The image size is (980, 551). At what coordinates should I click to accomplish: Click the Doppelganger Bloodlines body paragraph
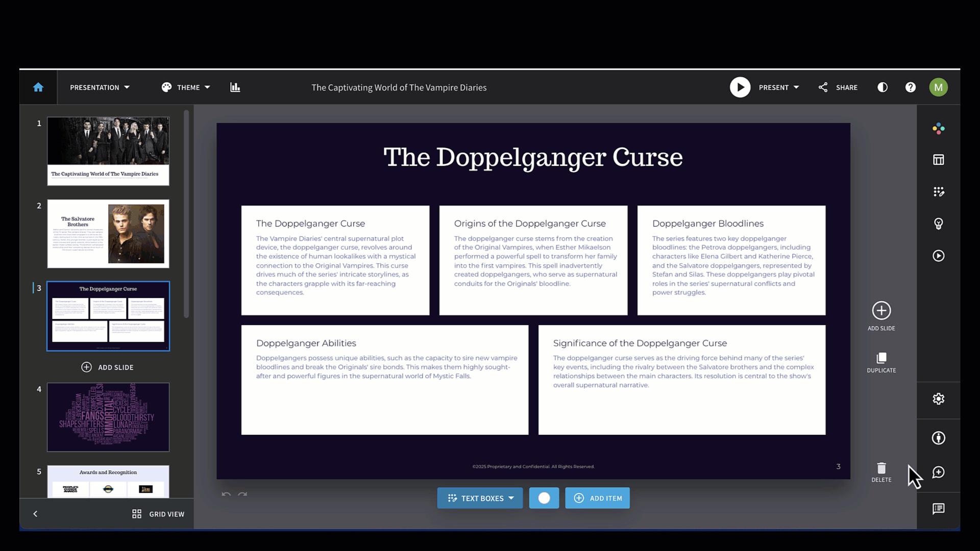733,265
